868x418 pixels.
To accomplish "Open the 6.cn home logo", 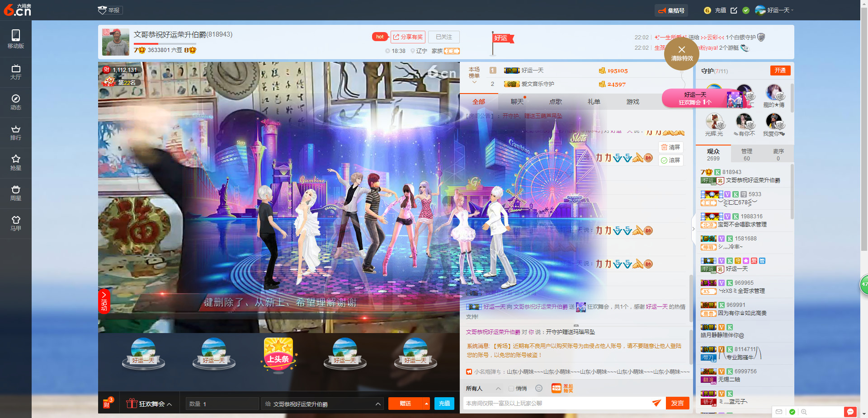I will point(17,9).
